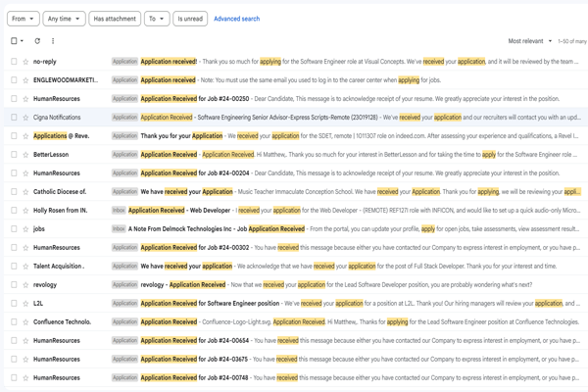Star the Confluence Technolo. email
This screenshot has width=588, height=392.
(x=25, y=321)
